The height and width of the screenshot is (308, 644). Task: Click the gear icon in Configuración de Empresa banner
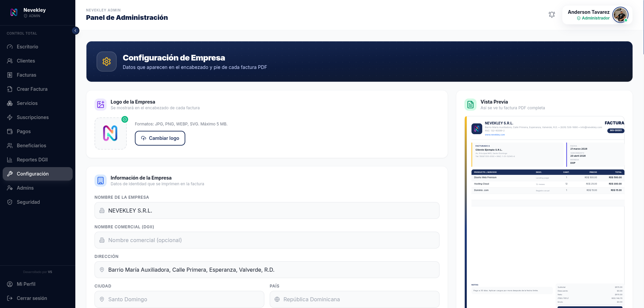click(107, 62)
